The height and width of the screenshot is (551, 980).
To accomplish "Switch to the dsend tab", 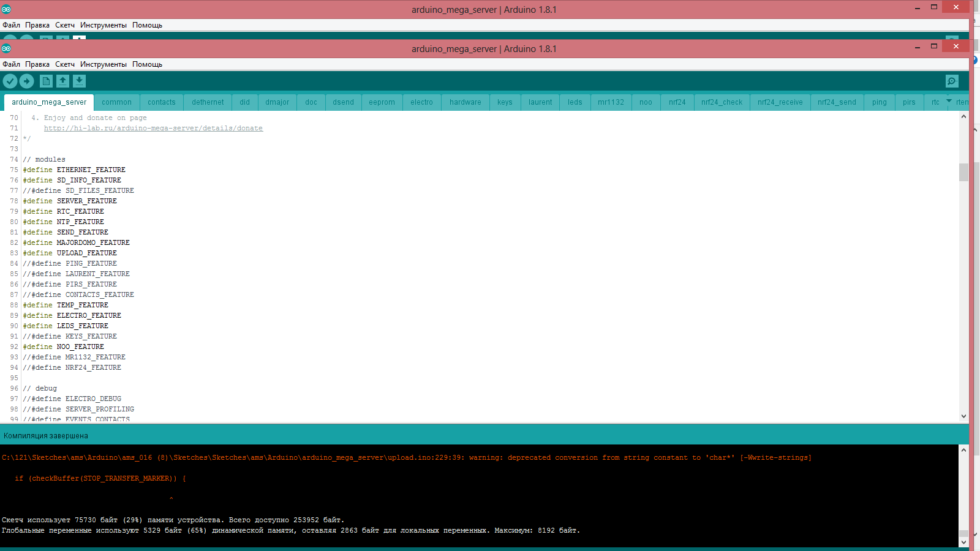I will tap(343, 102).
